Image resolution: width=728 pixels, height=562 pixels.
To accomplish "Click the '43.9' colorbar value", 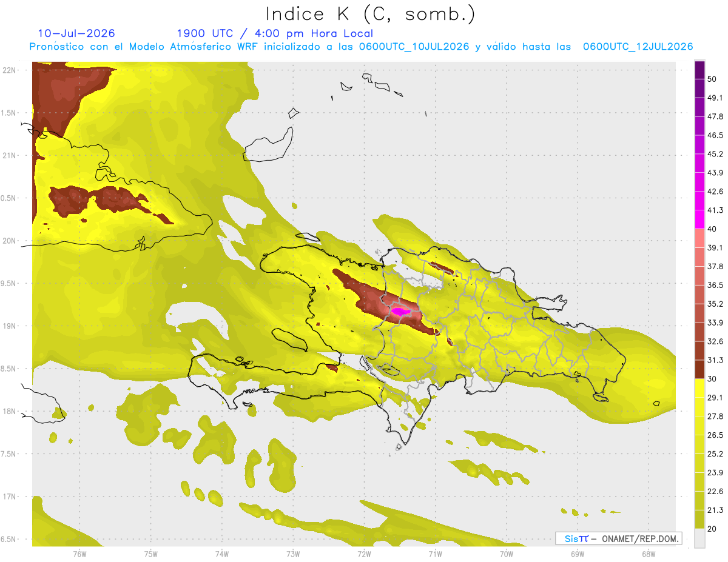I will pyautogui.click(x=715, y=173).
